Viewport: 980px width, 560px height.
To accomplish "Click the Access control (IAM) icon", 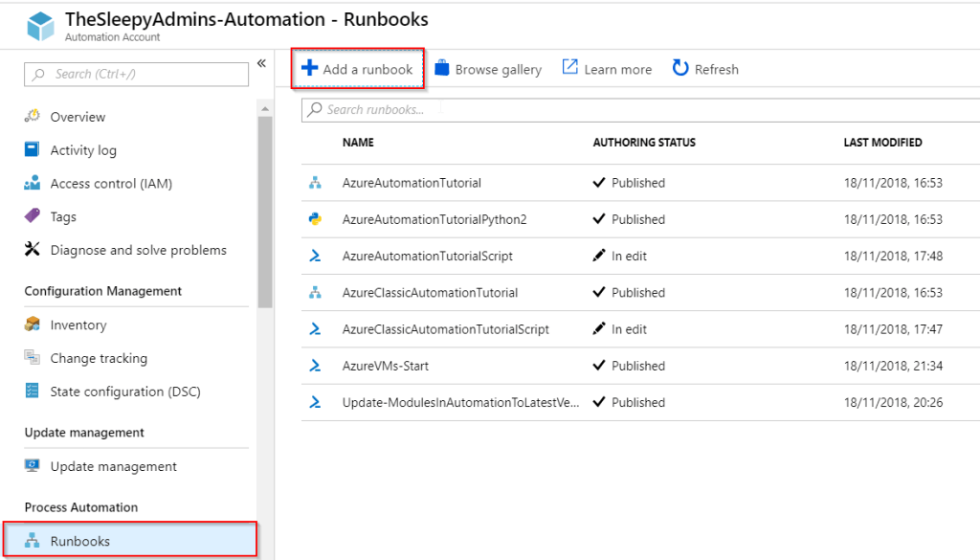I will [32, 183].
